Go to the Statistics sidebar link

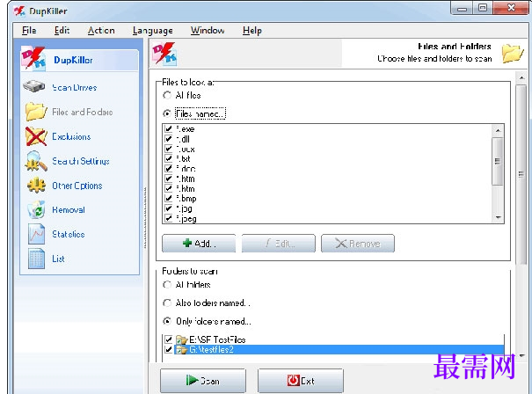point(69,234)
